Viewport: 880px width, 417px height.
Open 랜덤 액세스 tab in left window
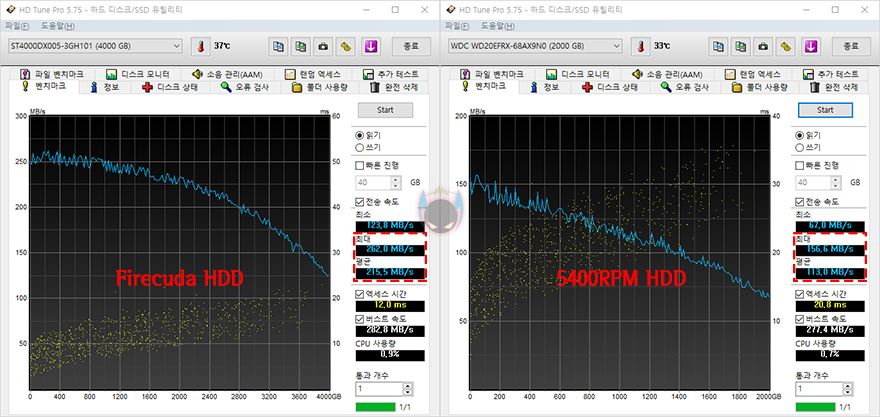click(x=313, y=74)
